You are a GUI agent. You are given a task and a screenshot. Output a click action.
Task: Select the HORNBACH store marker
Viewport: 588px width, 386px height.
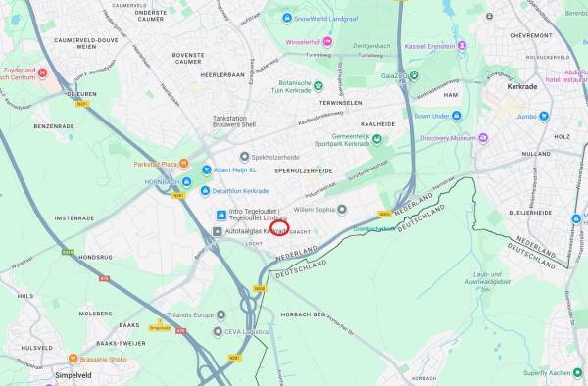point(186,182)
